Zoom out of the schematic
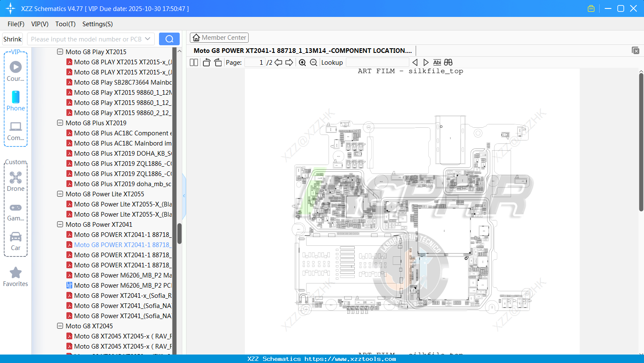Image resolution: width=644 pixels, height=363 pixels. point(313,62)
